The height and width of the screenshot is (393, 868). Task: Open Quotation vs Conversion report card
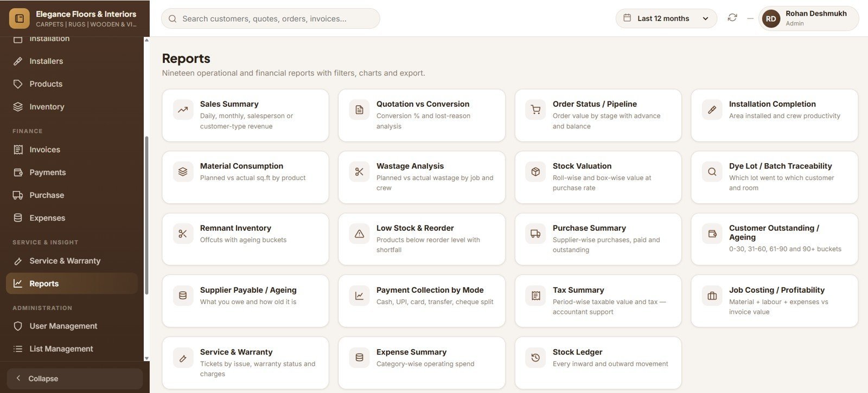point(422,115)
